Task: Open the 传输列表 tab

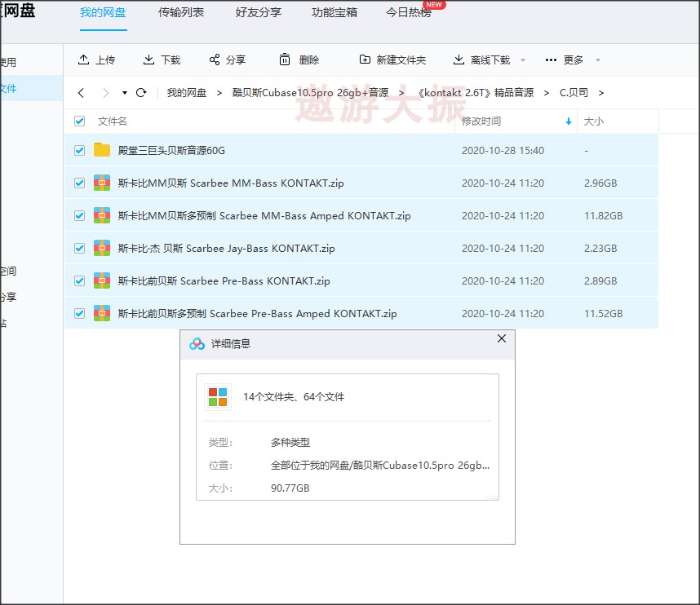Action: [x=181, y=12]
